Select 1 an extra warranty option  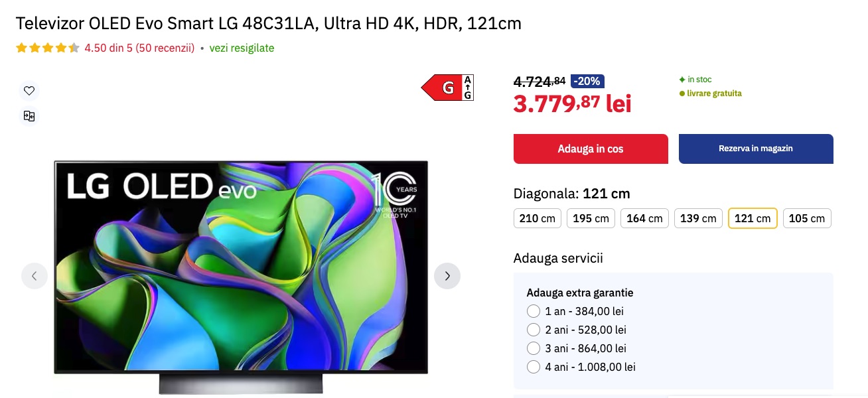coord(534,311)
